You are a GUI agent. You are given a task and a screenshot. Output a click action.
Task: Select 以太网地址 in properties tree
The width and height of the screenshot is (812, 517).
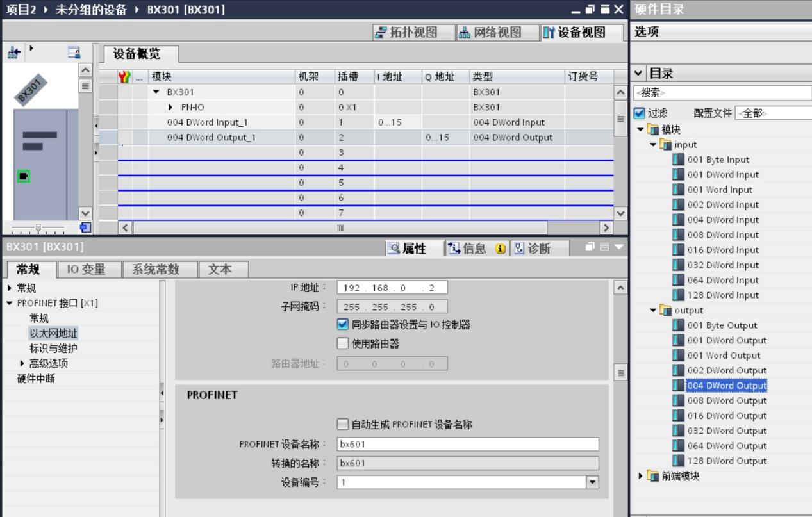click(54, 333)
